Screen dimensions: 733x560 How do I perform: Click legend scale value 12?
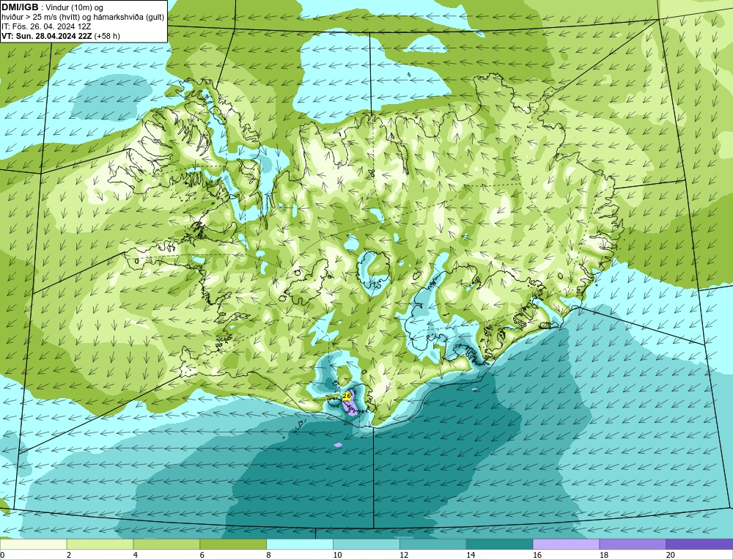tap(404, 555)
